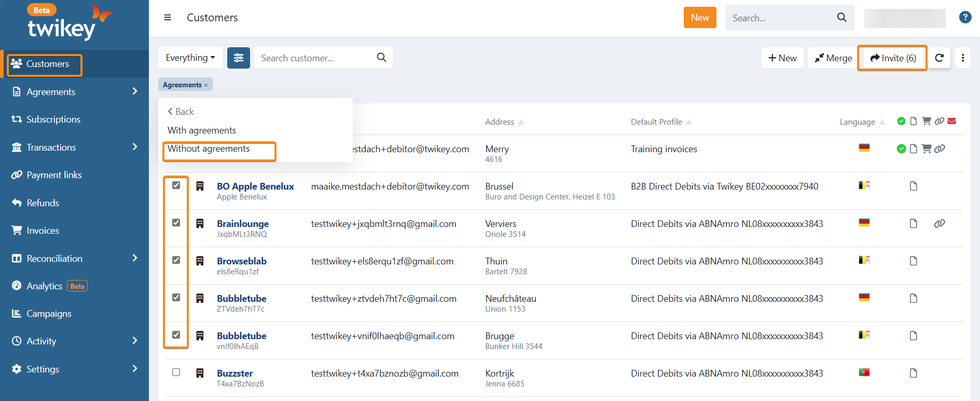Click the refresh icon in the toolbar
980x401 pixels.
point(939,58)
